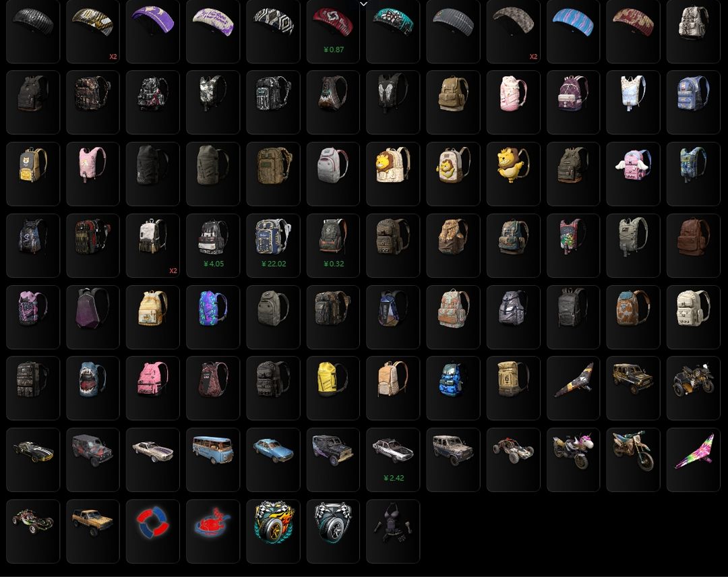Select the backpack priced ¥22.02
This screenshot has height=577, width=728.
[273, 245]
